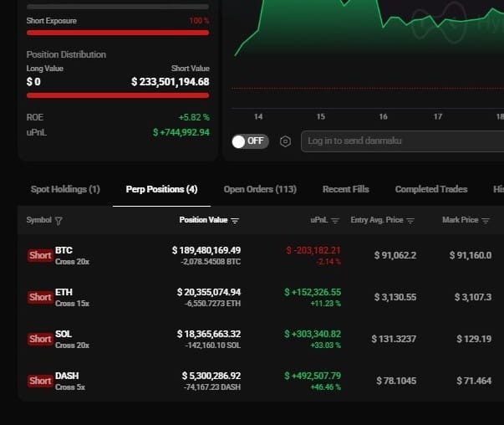504x425 pixels.
Task: Click the uPnL column header
Action: pos(319,220)
